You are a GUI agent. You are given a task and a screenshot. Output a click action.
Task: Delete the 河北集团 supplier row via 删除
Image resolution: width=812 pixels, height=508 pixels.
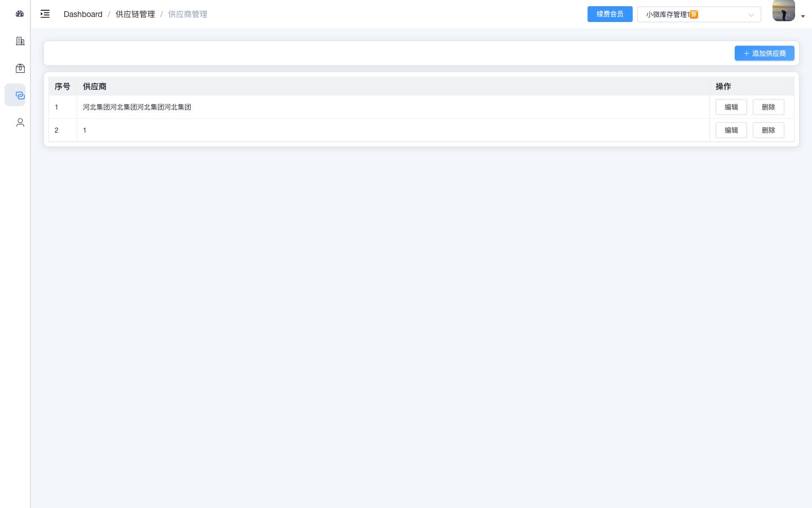click(768, 107)
